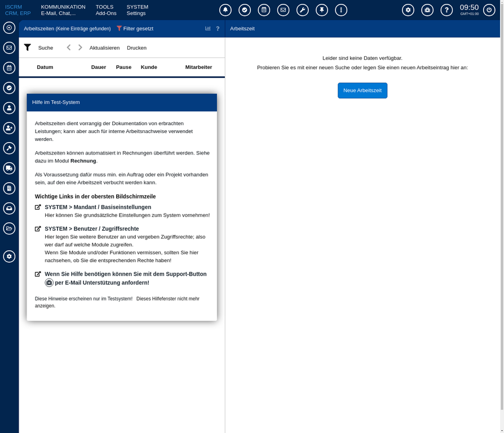Go to next page with right chevron
The height and width of the screenshot is (433, 504).
tap(80, 48)
